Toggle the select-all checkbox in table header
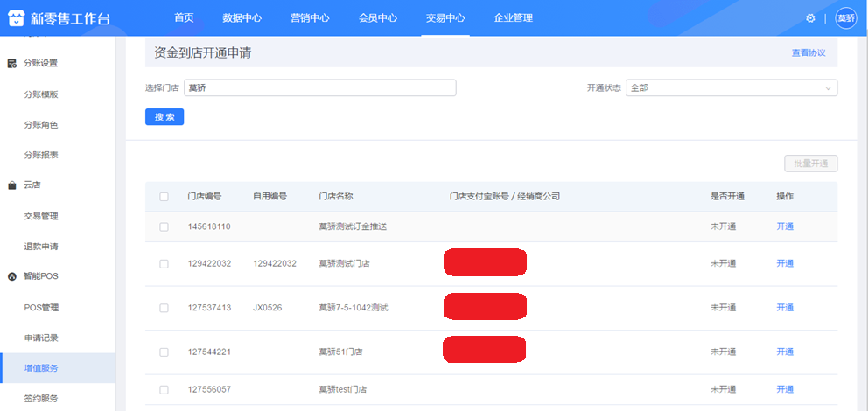The height and width of the screenshot is (411, 868). point(164,197)
